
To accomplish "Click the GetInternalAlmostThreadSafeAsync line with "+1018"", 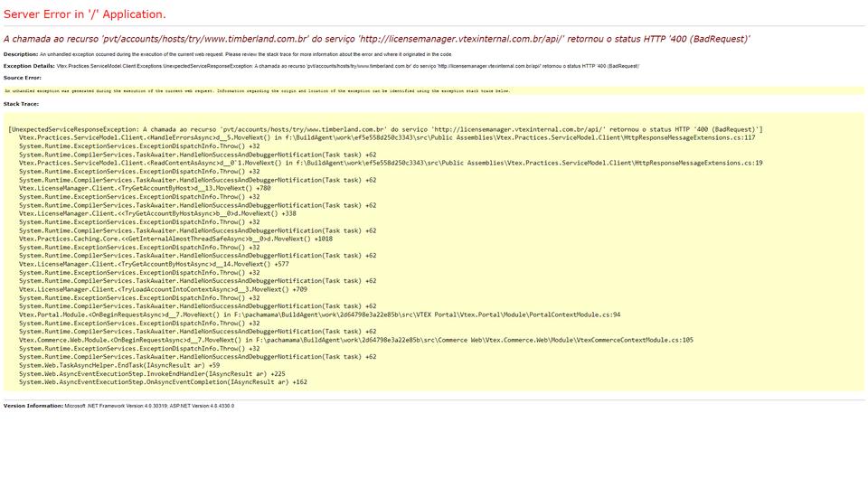I will click(x=175, y=239).
